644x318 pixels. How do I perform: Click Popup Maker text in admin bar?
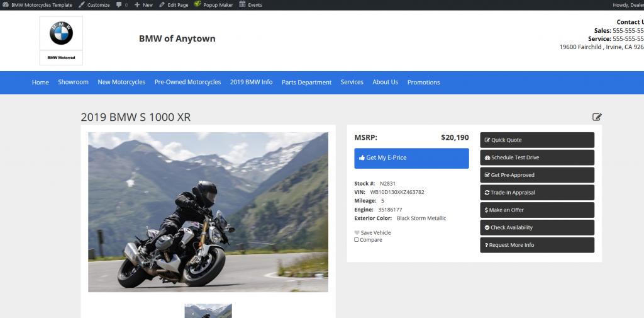click(x=218, y=5)
